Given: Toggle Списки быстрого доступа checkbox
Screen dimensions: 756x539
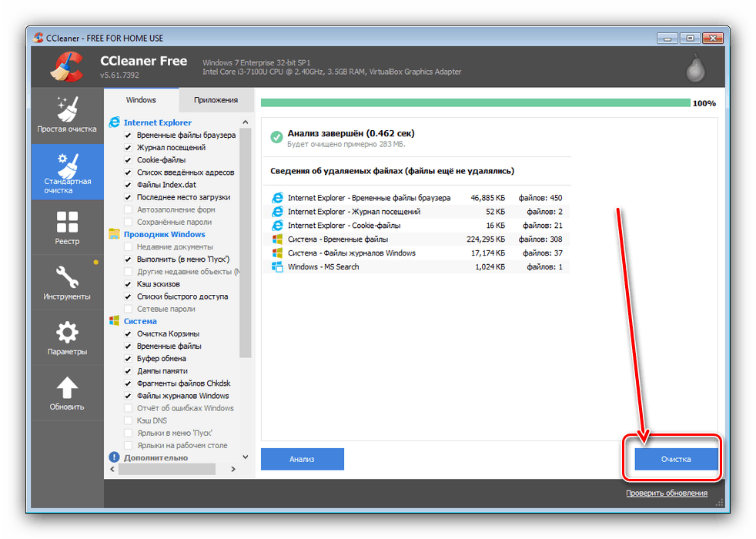Looking at the screenshot, I should pyautogui.click(x=129, y=296).
